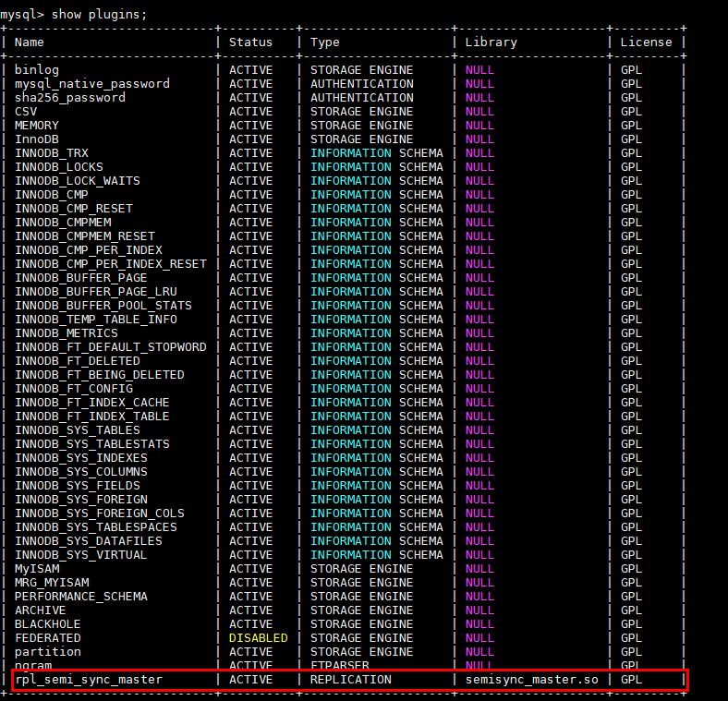
Task: Click the 'PERFORMANCE_SCHEMA' plugin name
Action: click(x=80, y=597)
